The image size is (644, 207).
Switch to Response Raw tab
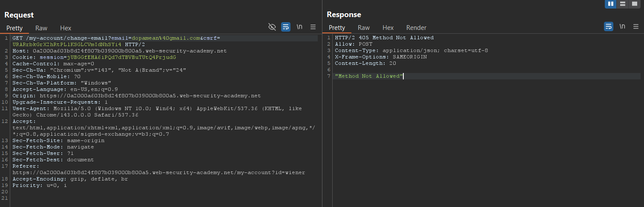364,28
